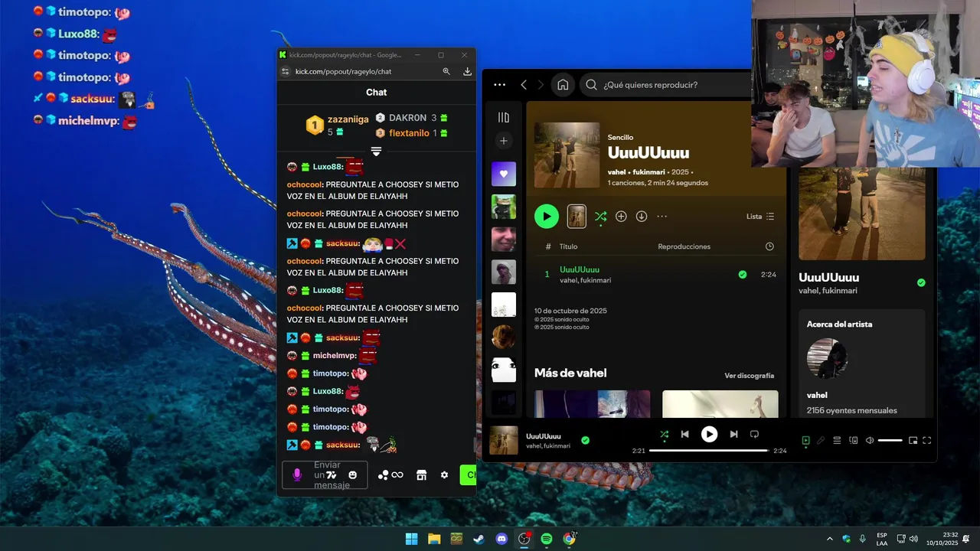The image size is (980, 551).
Task: Enter full screen in Spotify player
Action: click(927, 440)
